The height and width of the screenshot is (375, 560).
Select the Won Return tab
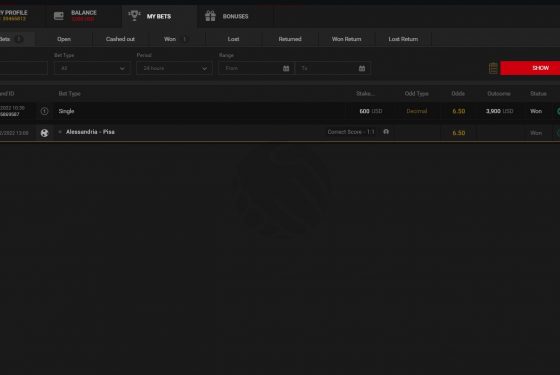click(346, 39)
